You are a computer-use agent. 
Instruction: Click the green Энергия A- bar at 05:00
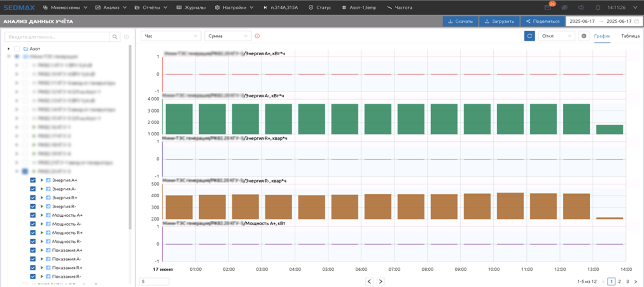point(344,119)
